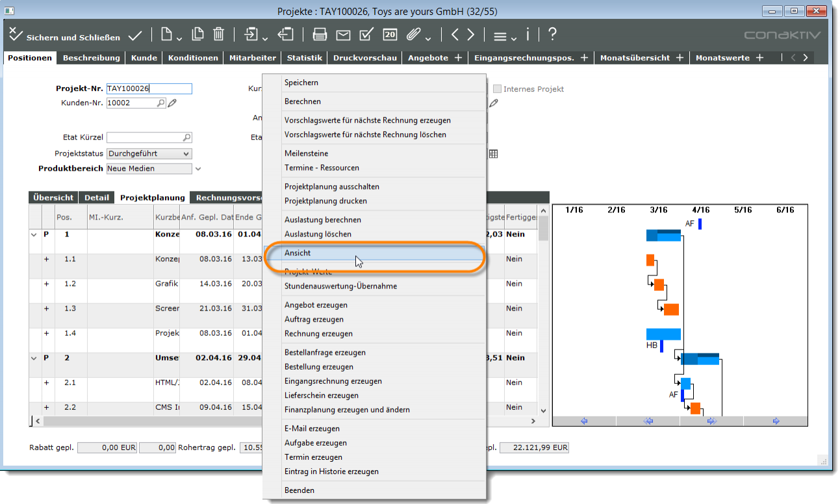Select Ansicht from the context menu

[298, 253]
